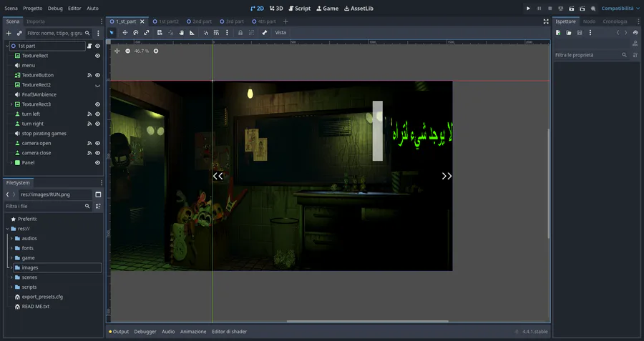Expand the audios folder in FileSystem

11,238
